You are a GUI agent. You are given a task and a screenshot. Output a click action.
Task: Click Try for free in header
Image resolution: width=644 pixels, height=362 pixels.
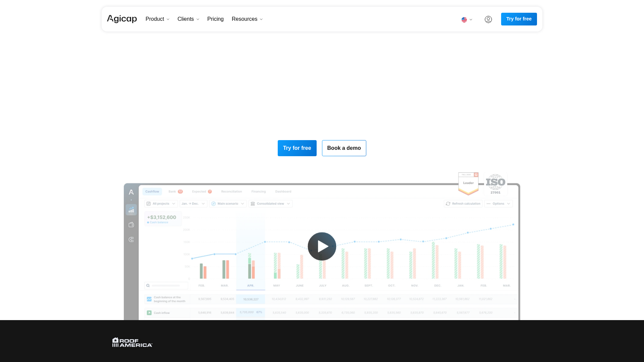[519, 19]
